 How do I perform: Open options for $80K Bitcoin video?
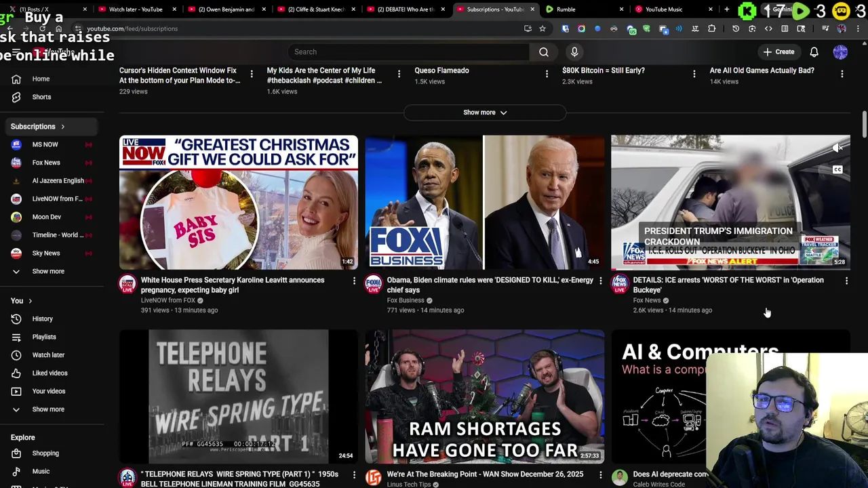694,74
